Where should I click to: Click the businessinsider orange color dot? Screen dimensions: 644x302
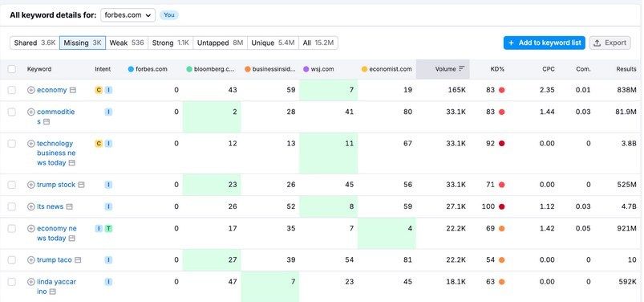pyautogui.click(x=247, y=69)
